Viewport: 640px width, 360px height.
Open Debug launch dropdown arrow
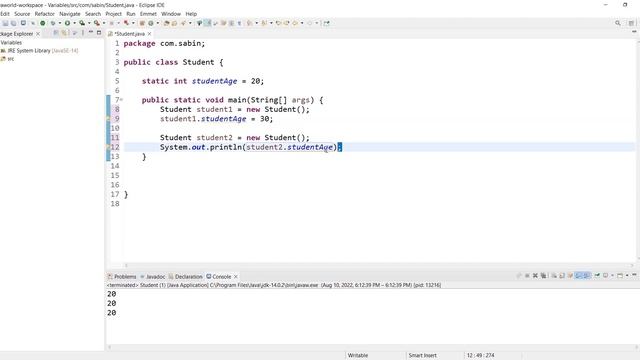tap(60, 23)
